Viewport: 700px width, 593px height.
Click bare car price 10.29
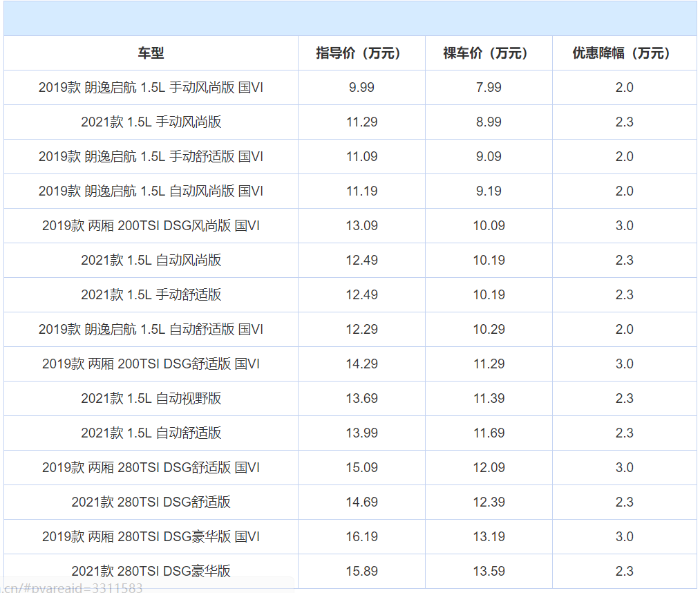(x=489, y=330)
